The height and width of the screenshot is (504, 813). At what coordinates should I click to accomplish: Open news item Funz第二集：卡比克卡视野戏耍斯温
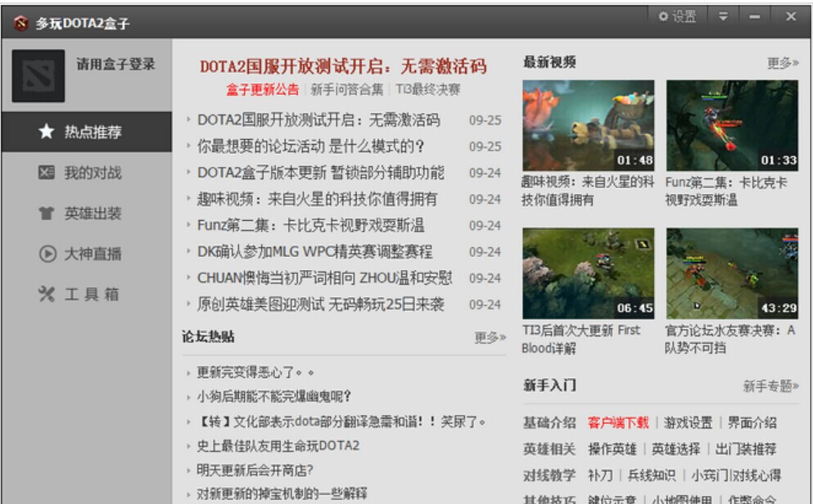[x=310, y=225]
